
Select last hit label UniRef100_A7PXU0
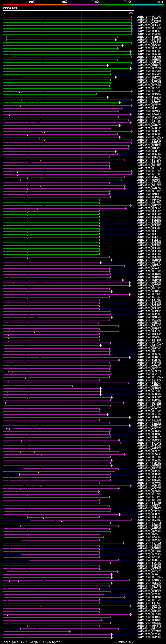click(149, 637)
